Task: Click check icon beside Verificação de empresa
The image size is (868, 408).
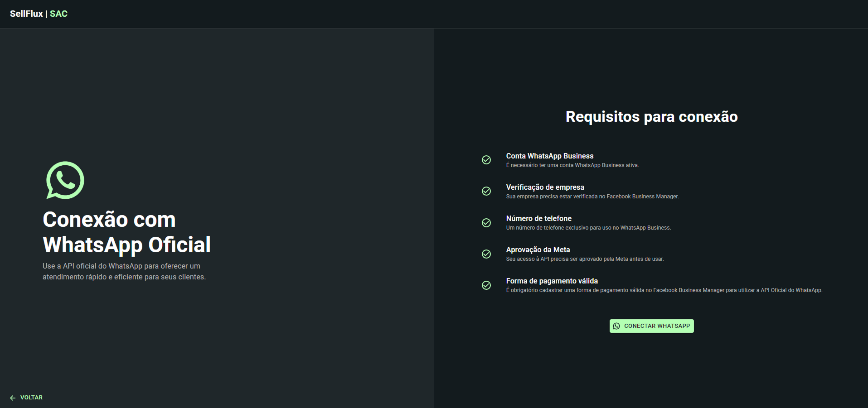Action: (486, 191)
